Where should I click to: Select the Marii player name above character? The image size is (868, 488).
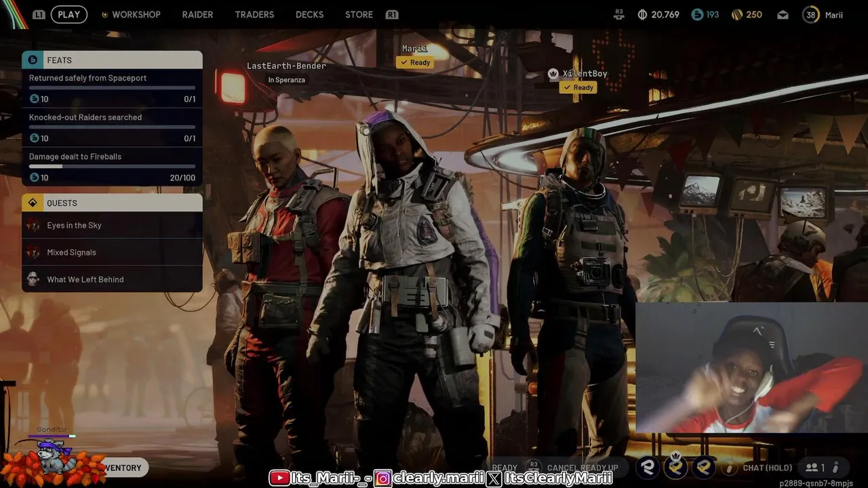pyautogui.click(x=415, y=48)
